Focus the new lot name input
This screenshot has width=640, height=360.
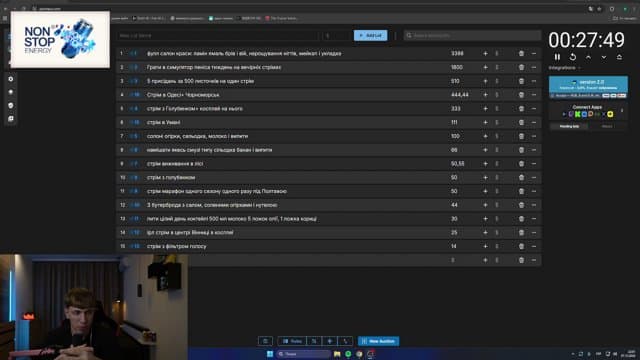(x=218, y=36)
